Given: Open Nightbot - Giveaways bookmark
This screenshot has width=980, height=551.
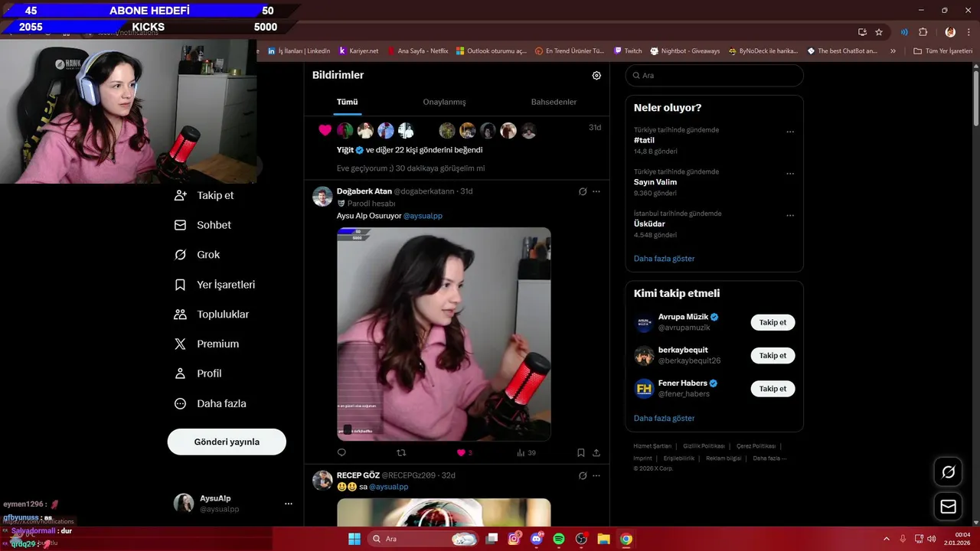Looking at the screenshot, I should tap(685, 51).
